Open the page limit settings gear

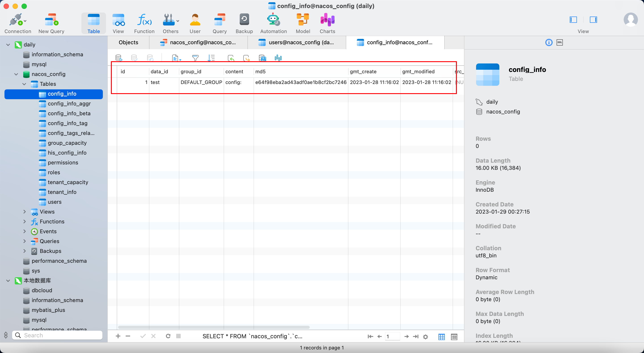point(426,337)
